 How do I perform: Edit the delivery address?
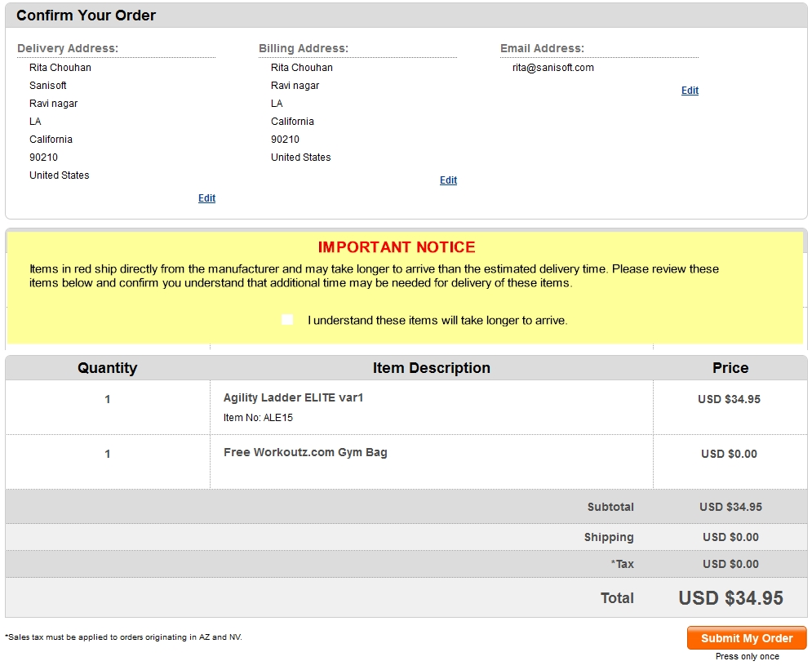click(x=206, y=198)
